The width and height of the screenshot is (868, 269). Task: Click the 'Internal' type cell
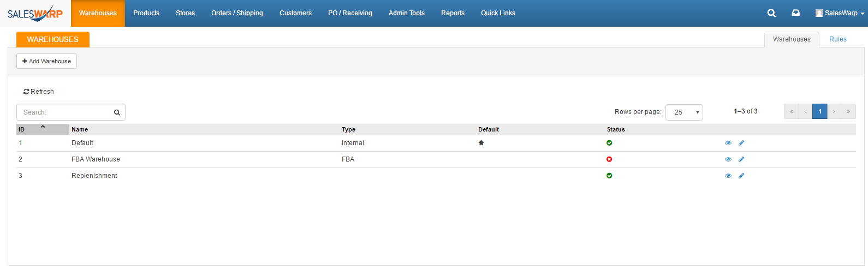point(353,143)
